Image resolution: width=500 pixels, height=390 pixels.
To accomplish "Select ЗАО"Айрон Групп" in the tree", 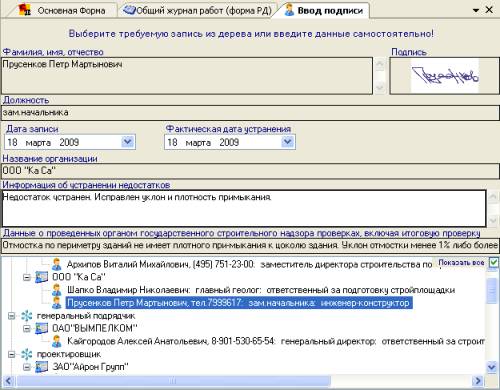I will pos(90,367).
